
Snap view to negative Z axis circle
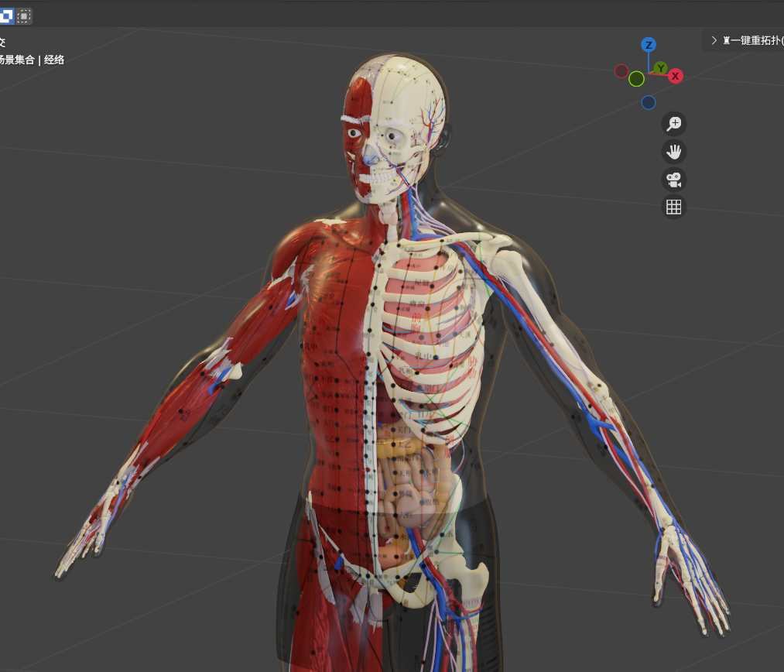(649, 103)
